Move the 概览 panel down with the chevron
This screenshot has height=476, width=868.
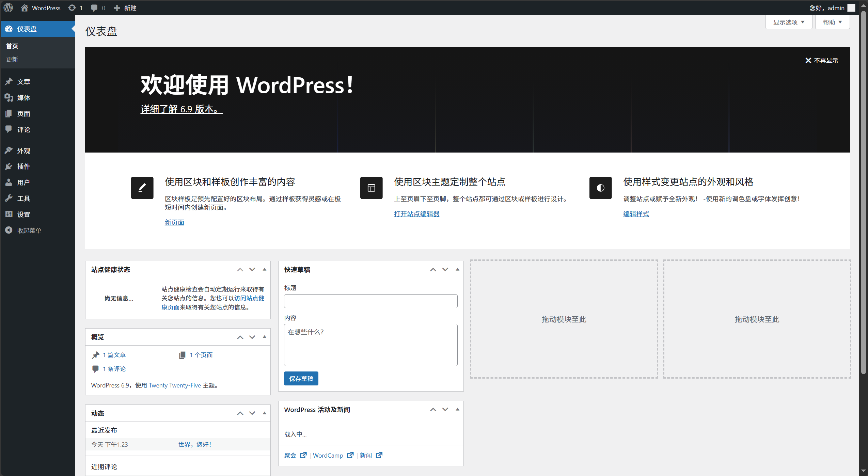(252, 337)
